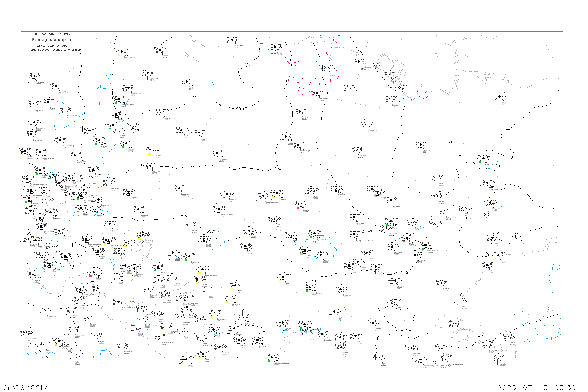This screenshot has height=392, width=588.
Task: Click the Александровское station cloud-cover symbol
Action: tap(34, 76)
